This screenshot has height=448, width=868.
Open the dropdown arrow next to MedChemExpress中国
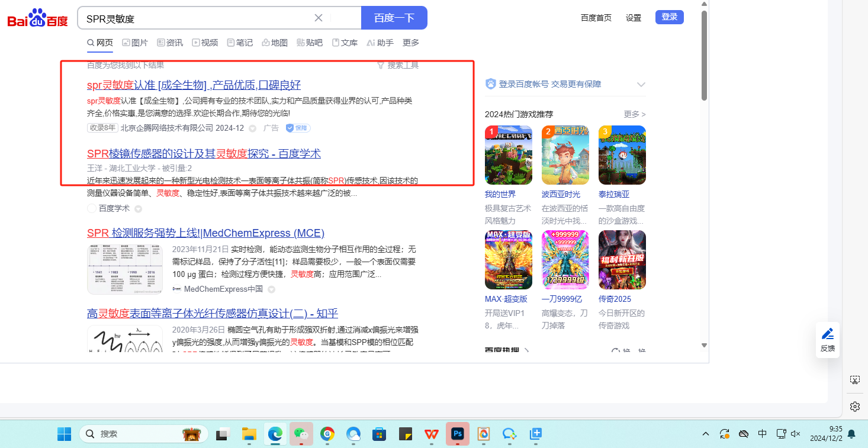point(271,289)
